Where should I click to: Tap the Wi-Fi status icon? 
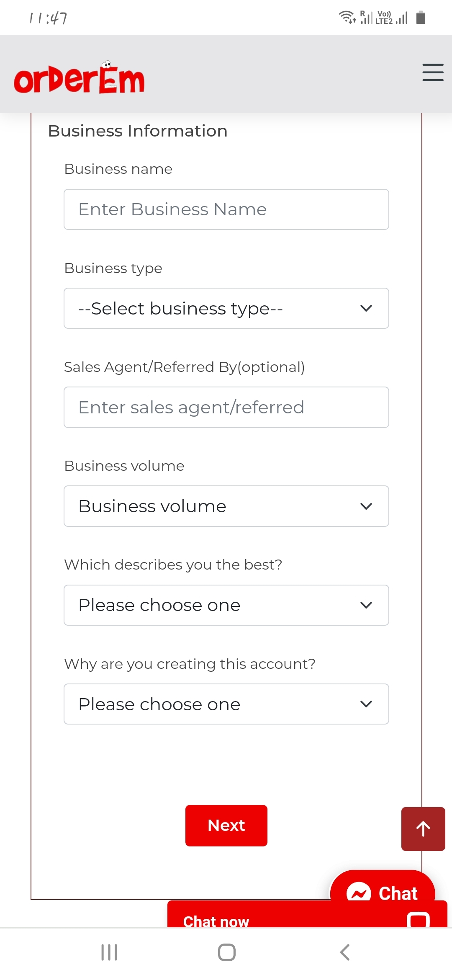[x=347, y=17]
